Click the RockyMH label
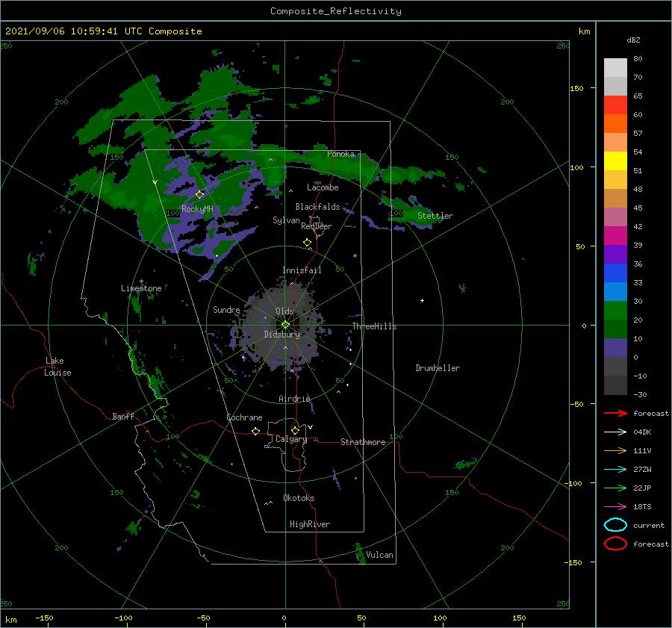672x628 pixels. [197, 209]
